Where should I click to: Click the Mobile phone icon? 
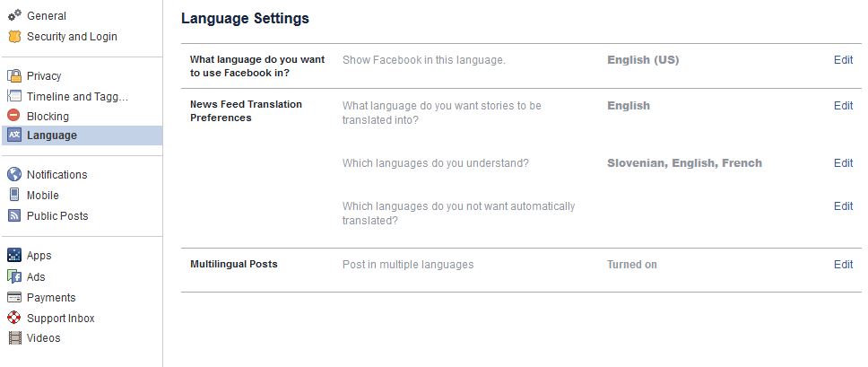(x=13, y=195)
